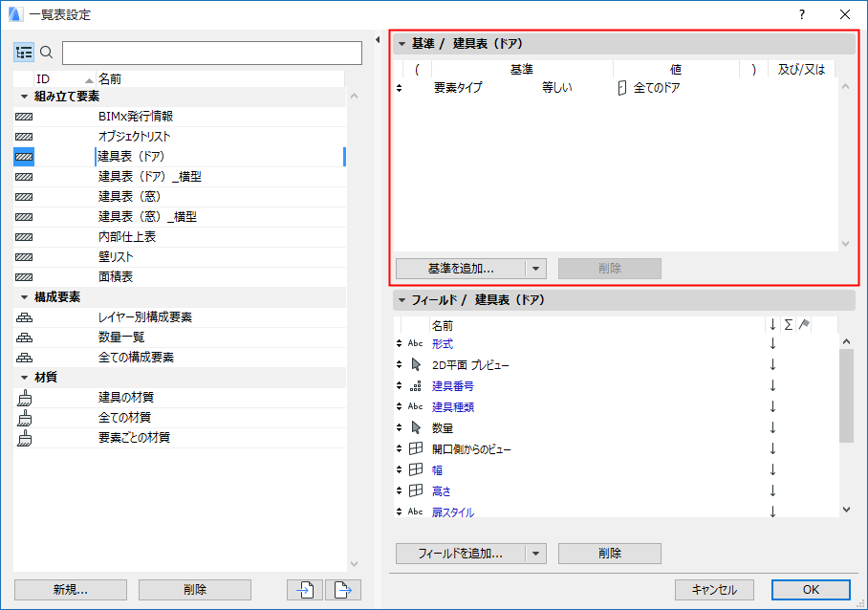Select 建具表（窓）_横型 scheme
Image resolution: width=868 pixels, height=610 pixels.
(x=180, y=217)
